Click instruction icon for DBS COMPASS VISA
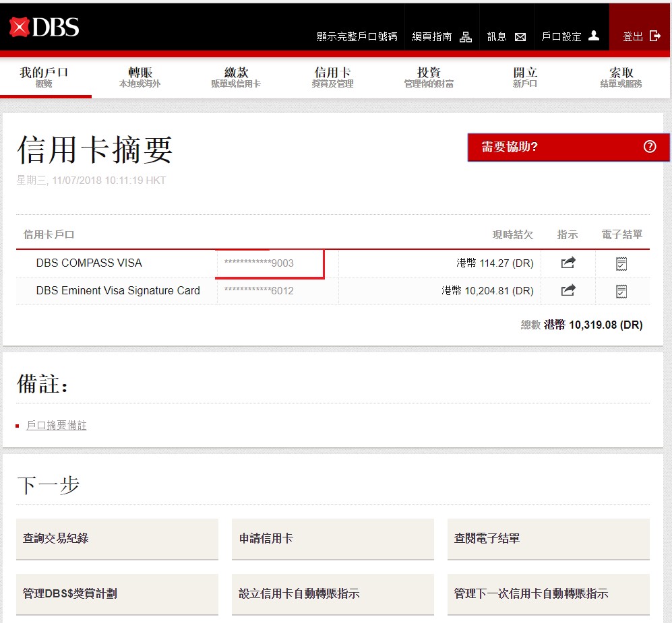672x623 pixels. [x=568, y=263]
